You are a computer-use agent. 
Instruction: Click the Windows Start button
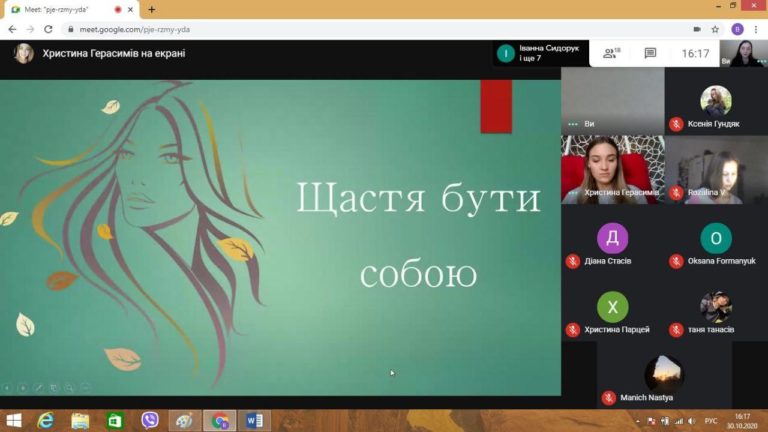tap(13, 420)
